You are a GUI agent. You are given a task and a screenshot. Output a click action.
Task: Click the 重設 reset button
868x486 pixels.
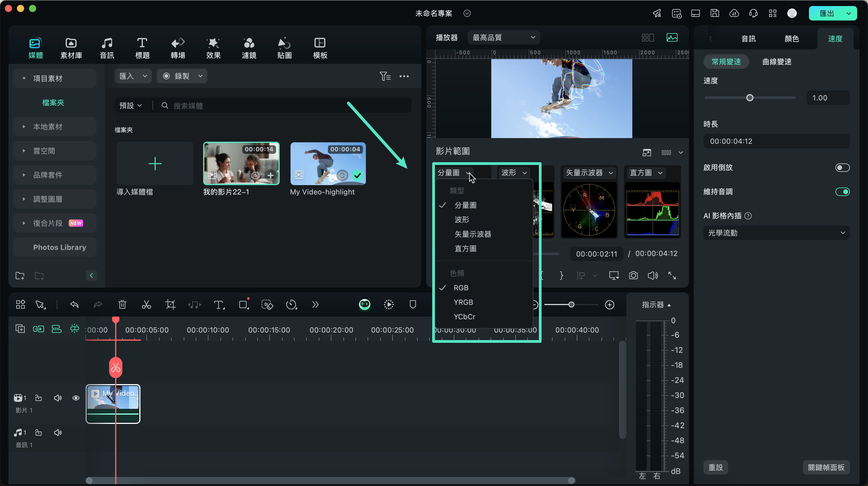(716, 468)
